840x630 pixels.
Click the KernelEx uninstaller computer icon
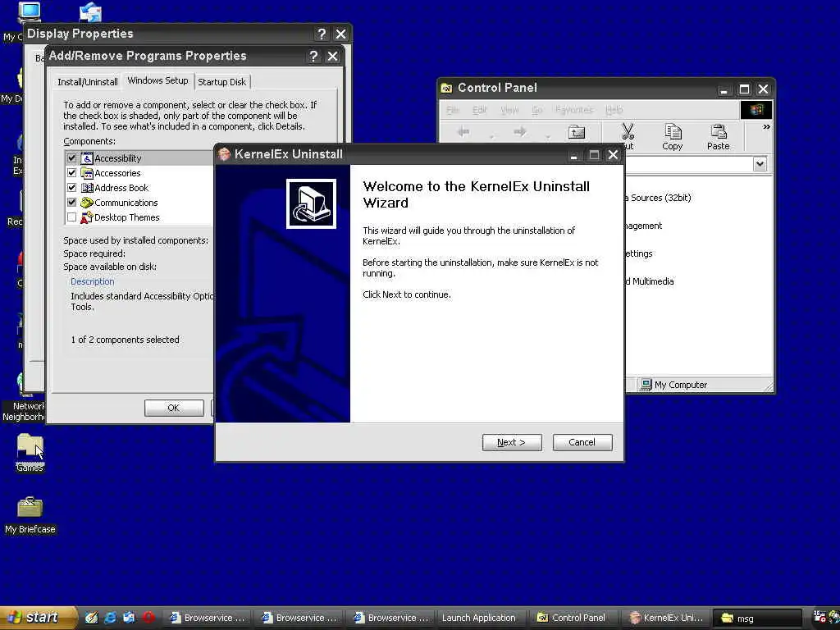[x=311, y=204]
